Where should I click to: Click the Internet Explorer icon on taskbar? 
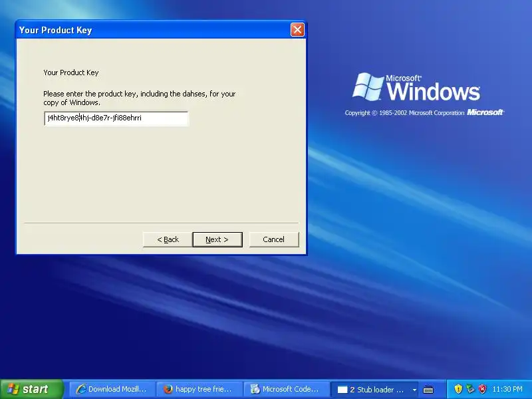tap(80, 389)
